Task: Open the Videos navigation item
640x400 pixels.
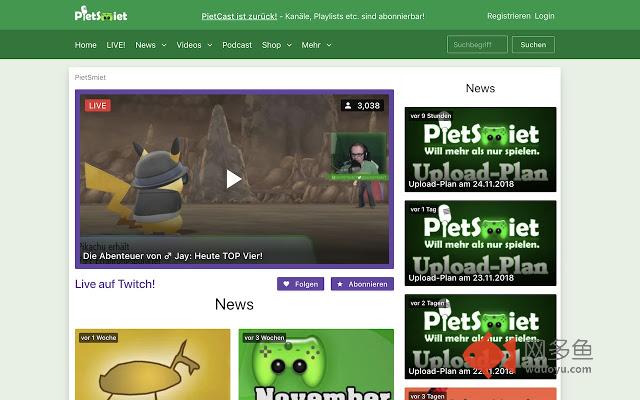Action: coord(189,45)
